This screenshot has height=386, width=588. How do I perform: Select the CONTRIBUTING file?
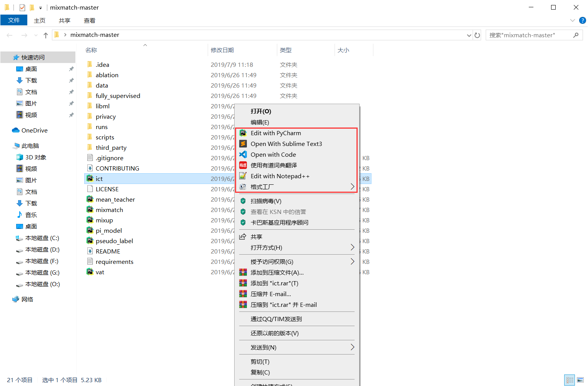pyautogui.click(x=117, y=168)
